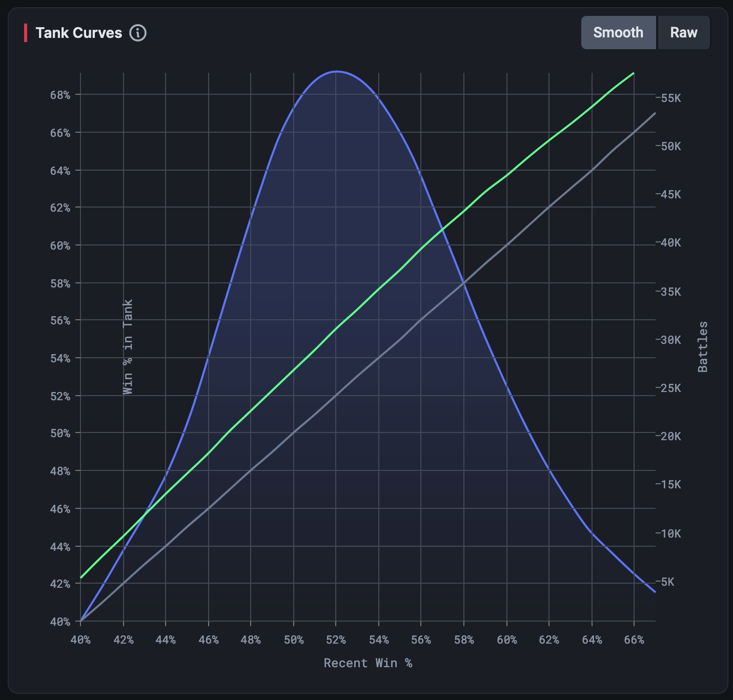
Task: Click the Battles axis label
Action: (703, 347)
